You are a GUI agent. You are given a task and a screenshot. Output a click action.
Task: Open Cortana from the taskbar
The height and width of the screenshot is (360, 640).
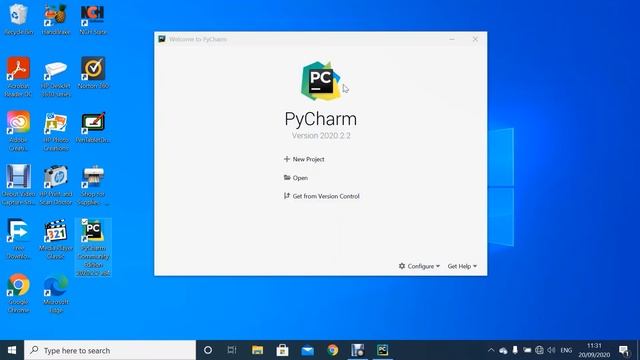208,350
